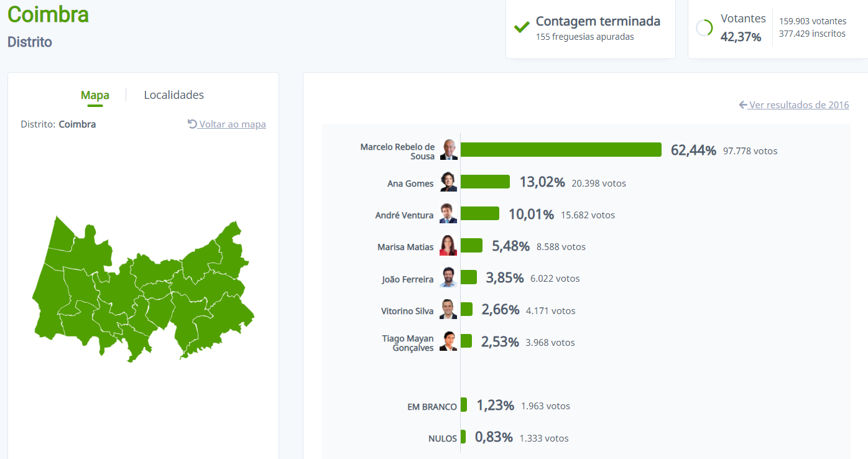This screenshot has height=459, width=868.
Task: Click Vitorino Silva candidate photo
Action: [448, 309]
